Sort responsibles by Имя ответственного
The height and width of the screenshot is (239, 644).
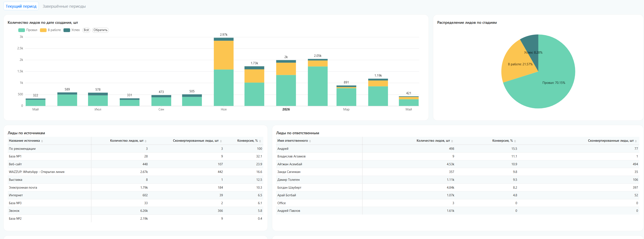pos(294,141)
